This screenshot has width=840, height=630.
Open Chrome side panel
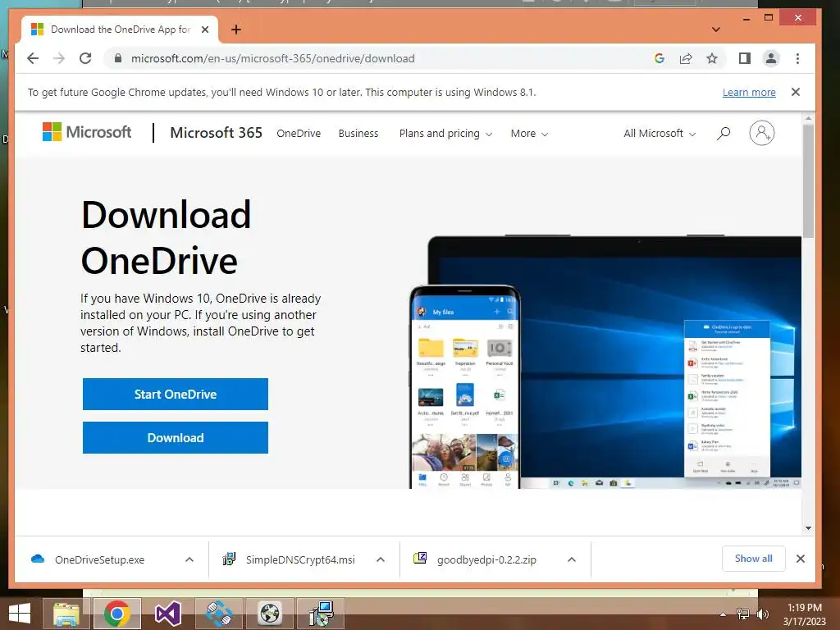click(745, 58)
